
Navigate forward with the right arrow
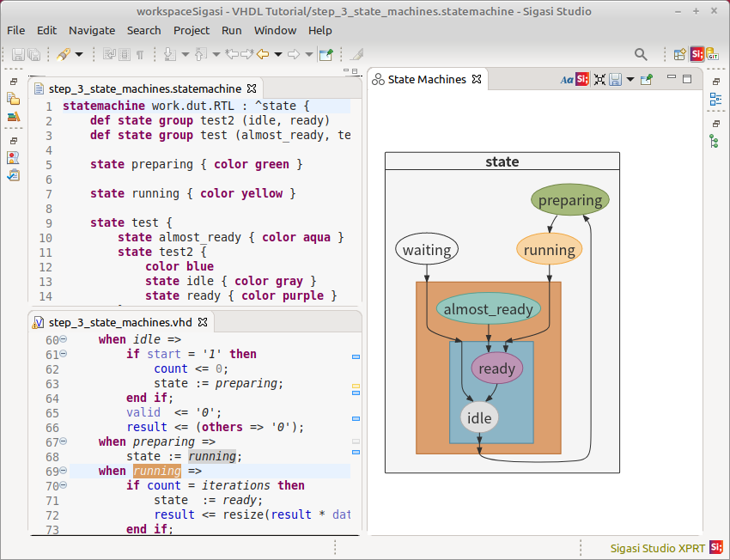(294, 54)
